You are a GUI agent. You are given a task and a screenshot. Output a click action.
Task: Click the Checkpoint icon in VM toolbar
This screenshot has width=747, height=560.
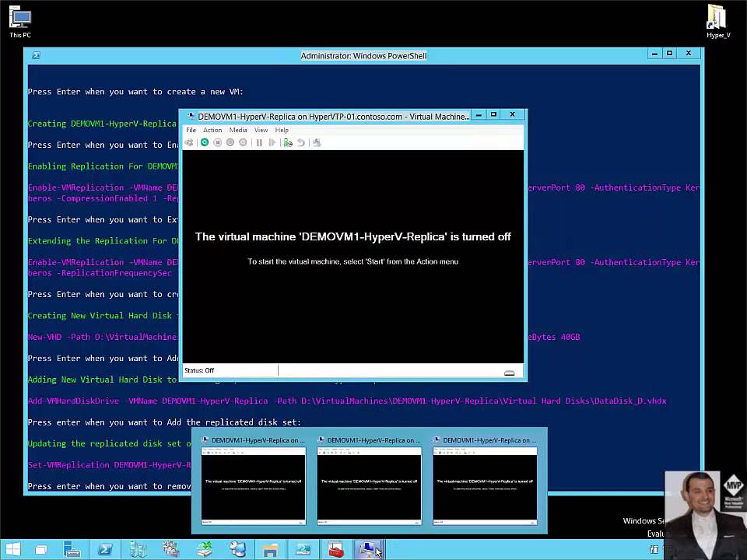point(288,142)
